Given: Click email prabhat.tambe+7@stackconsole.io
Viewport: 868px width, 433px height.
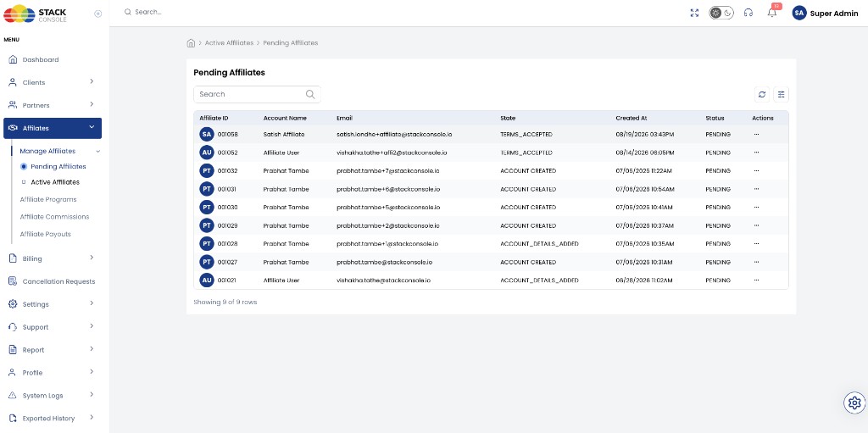Looking at the screenshot, I should pyautogui.click(x=388, y=170).
